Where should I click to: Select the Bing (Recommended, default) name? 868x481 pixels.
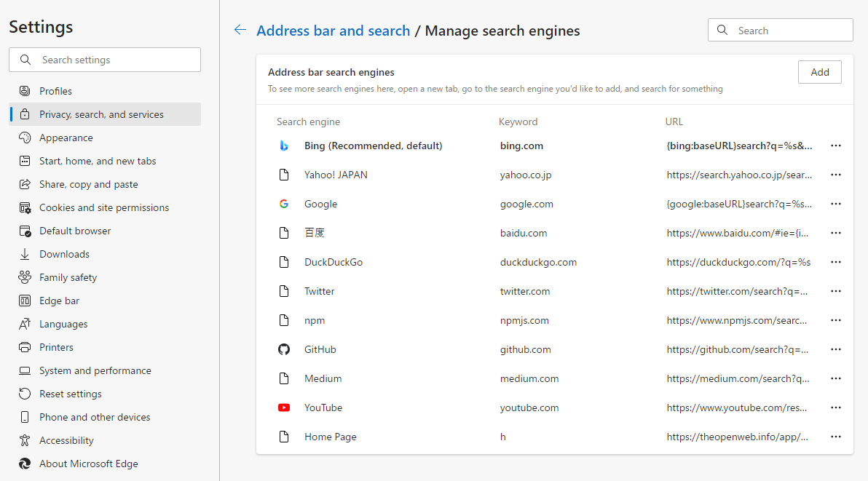coord(373,146)
